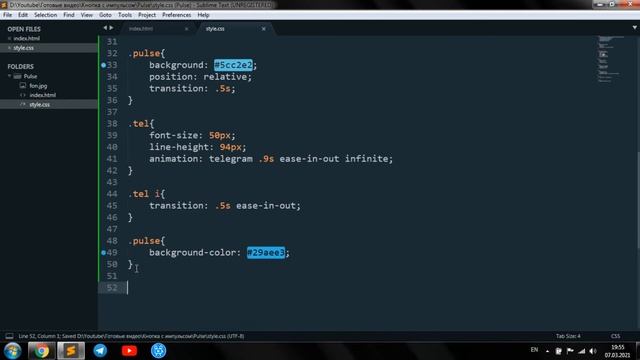
Task: Open the CSS syntax selector
Action: [x=616, y=336]
